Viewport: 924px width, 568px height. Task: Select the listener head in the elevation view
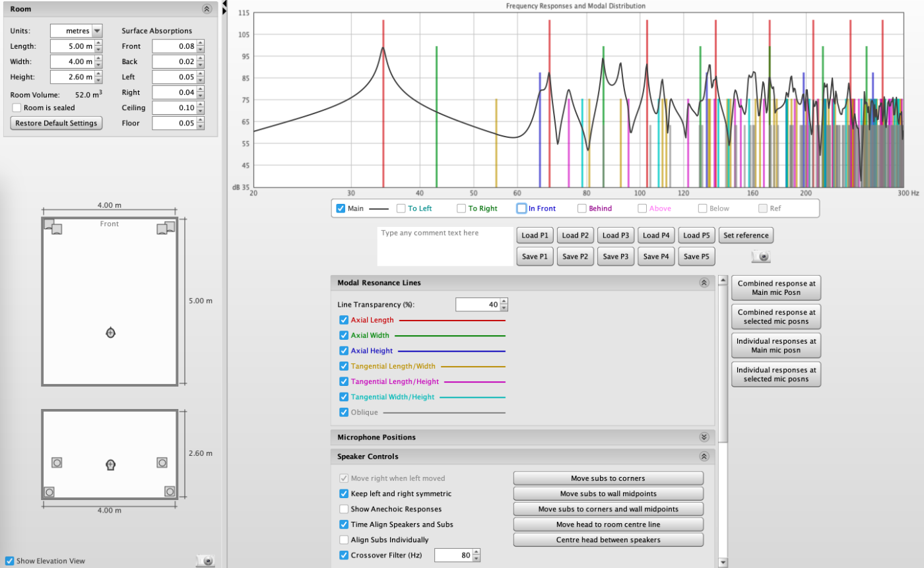click(110, 465)
